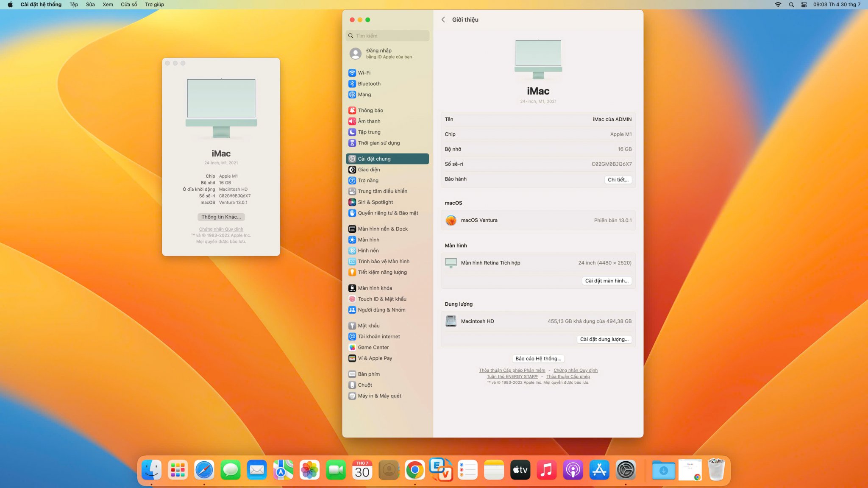Open Safari from the Dock
Image resolution: width=868 pixels, height=488 pixels.
[204, 470]
